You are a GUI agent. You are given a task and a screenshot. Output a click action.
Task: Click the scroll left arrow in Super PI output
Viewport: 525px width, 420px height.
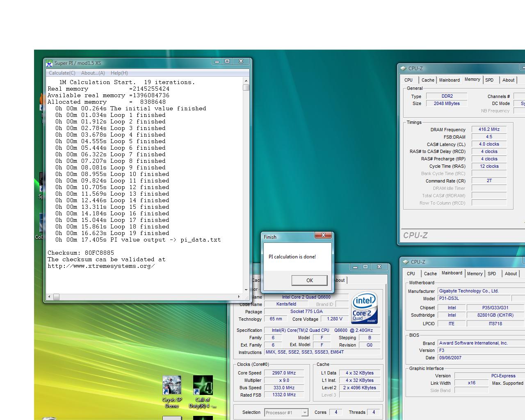(x=49, y=297)
